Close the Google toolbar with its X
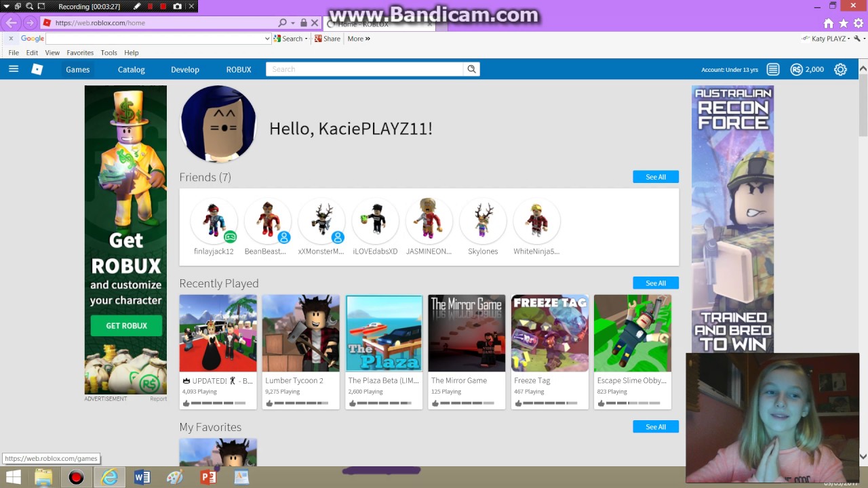This screenshot has width=868, height=488. pyautogui.click(x=11, y=39)
